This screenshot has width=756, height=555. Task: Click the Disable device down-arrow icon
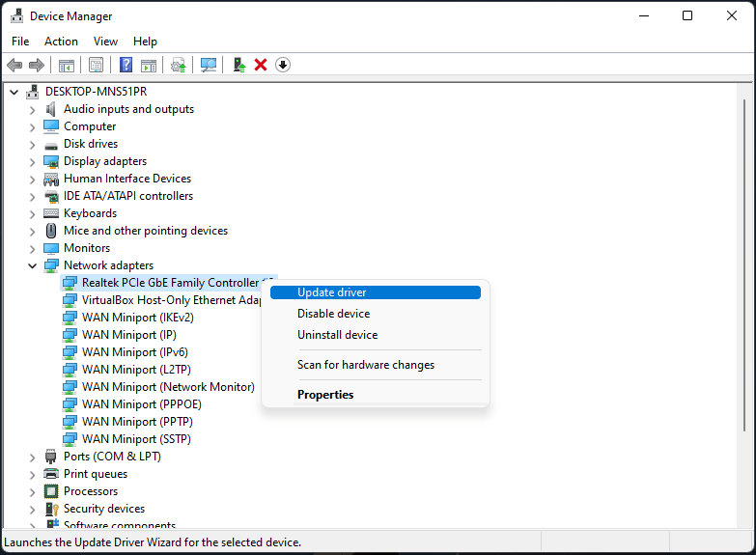tap(283, 65)
